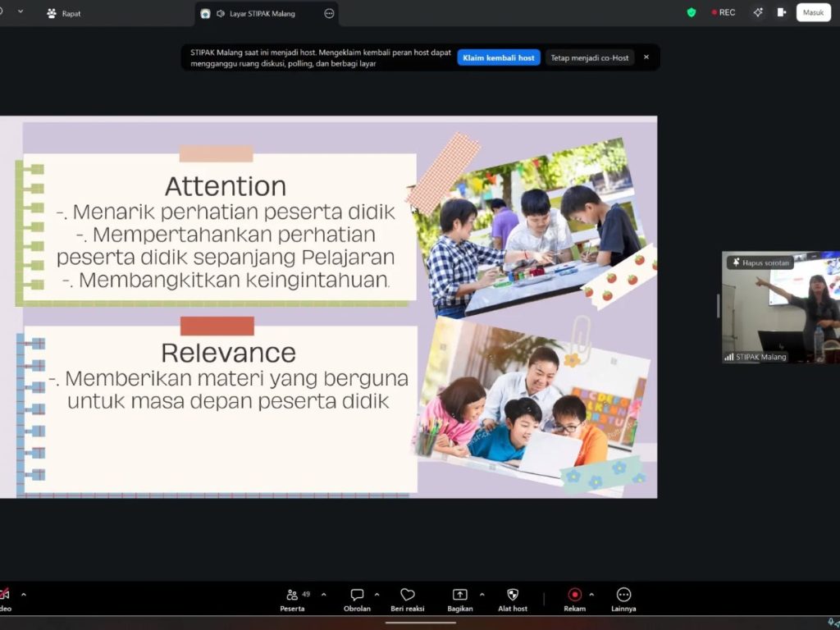Screen dimensions: 840x630
Task: Expand the arrow next to Peserta
Action: (x=324, y=594)
